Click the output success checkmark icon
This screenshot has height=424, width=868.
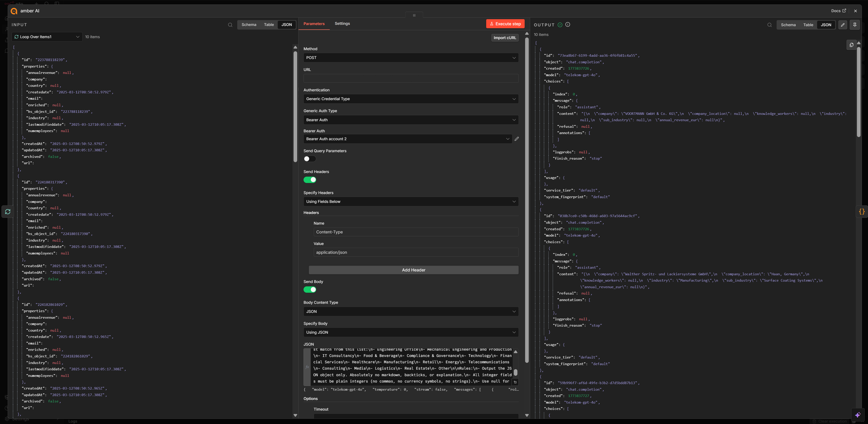coord(560,25)
